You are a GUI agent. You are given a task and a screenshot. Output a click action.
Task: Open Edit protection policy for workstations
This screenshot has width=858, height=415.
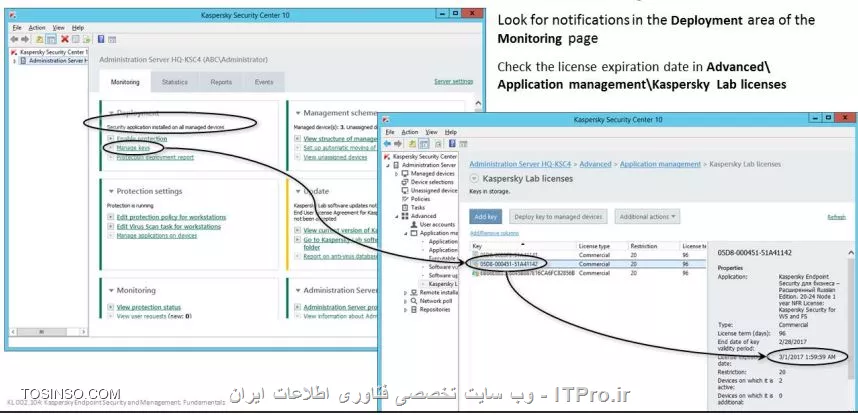(171, 217)
